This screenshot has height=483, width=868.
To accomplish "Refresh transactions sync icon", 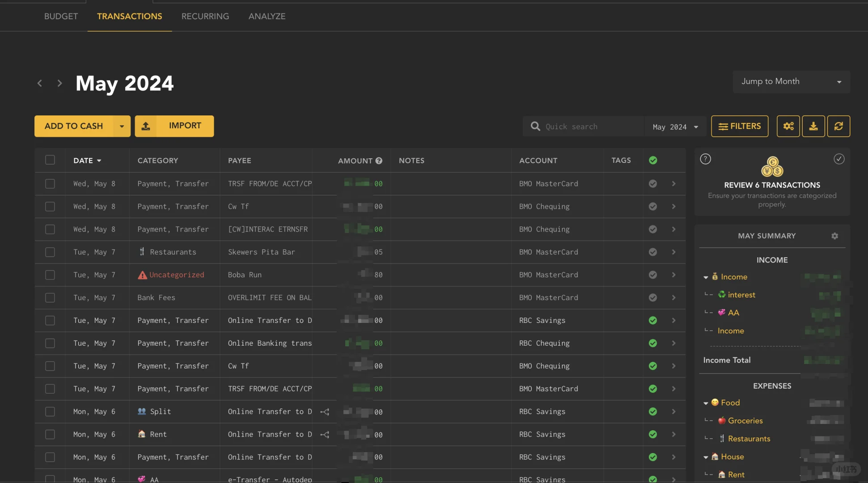I will (838, 126).
